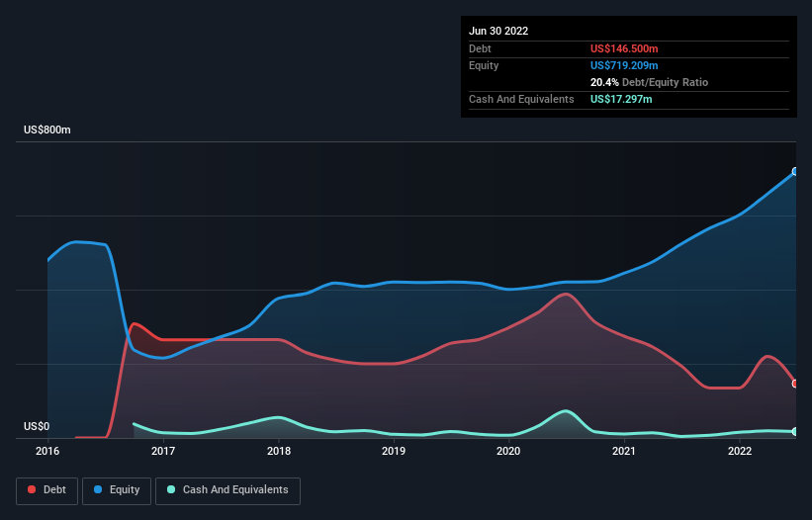Click the US$146.500m debt value

[624, 48]
